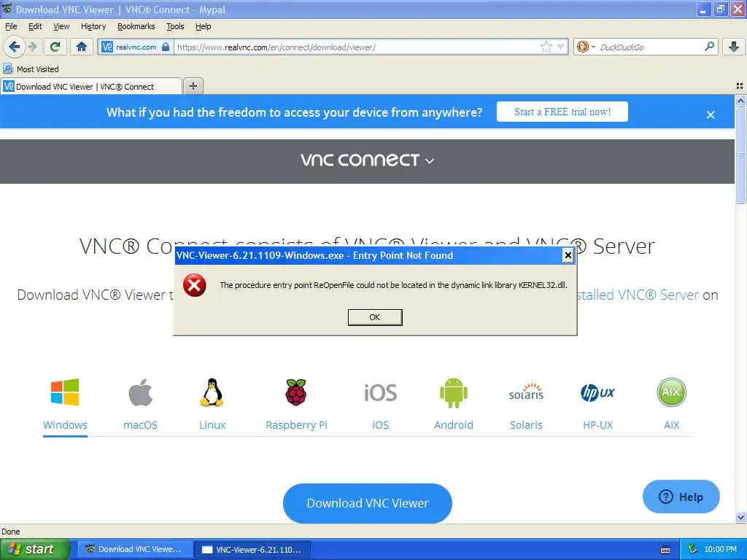Click the browser forward arrow

32,47
